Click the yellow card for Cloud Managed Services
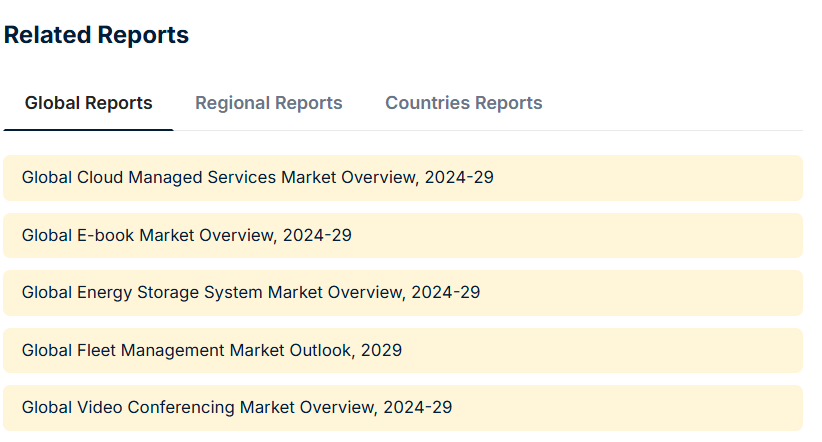 point(403,178)
